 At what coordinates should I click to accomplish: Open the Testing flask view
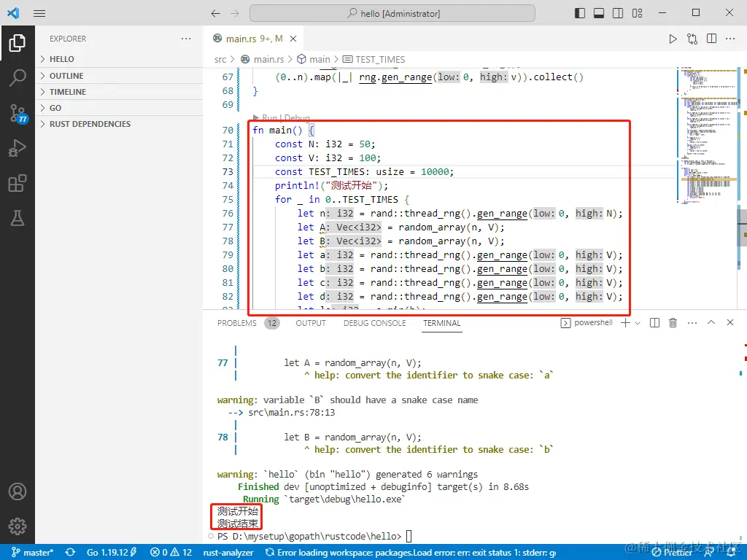(x=18, y=218)
